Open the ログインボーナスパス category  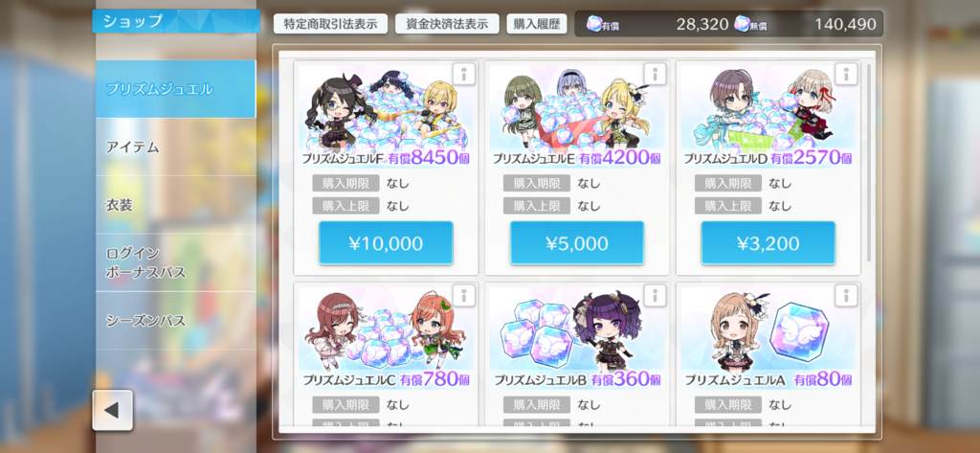pyautogui.click(x=176, y=262)
